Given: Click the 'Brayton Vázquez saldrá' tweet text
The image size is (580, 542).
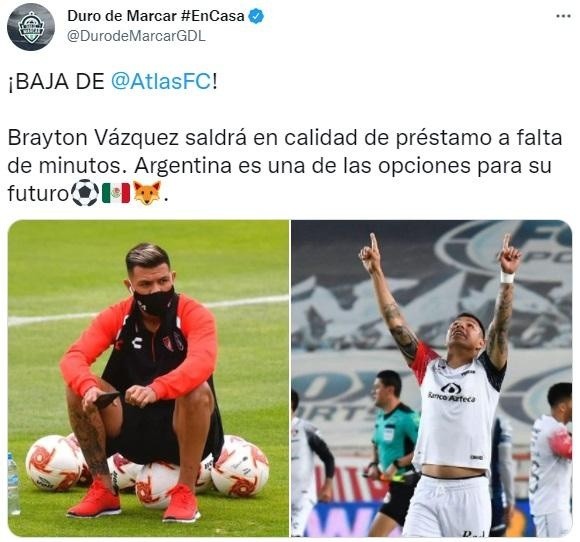Looking at the screenshot, I should click(127, 138).
